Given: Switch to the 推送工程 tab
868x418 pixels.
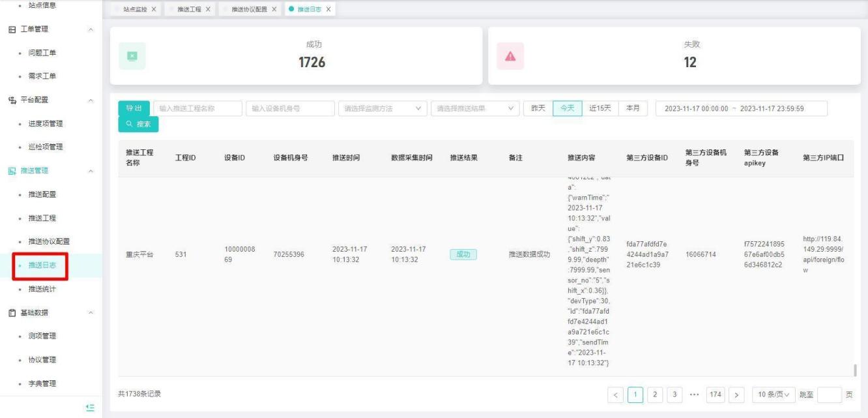Looking at the screenshot, I should pyautogui.click(x=184, y=9).
